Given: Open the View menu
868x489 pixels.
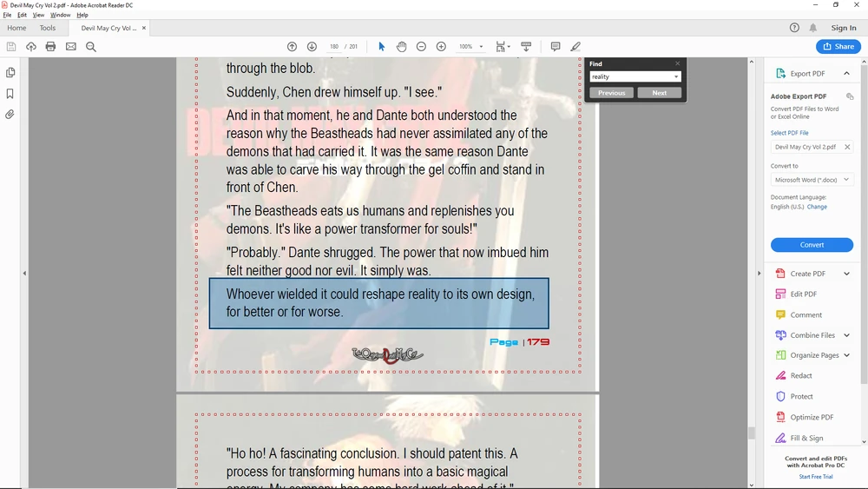Looking at the screenshot, I should tap(38, 15).
